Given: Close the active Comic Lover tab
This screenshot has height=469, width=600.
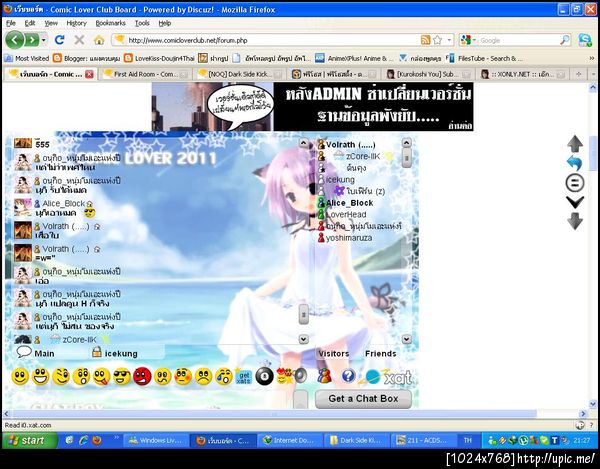Looking at the screenshot, I should click(89, 74).
